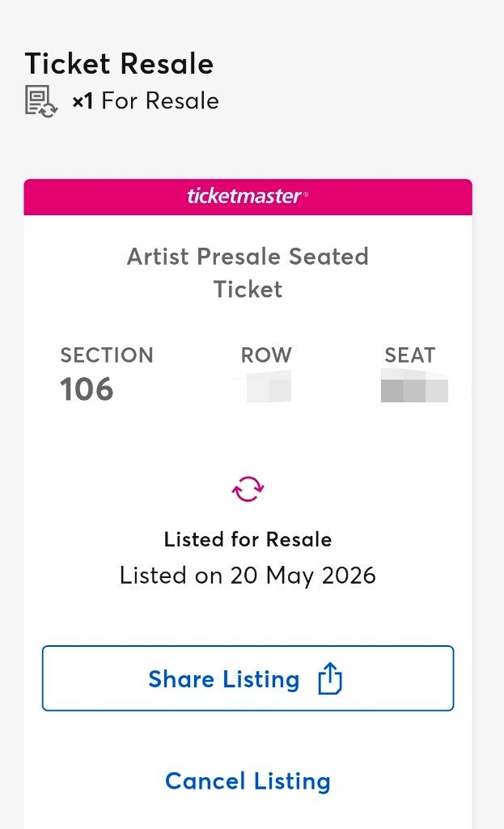This screenshot has width=504, height=829.
Task: Click the ticket resale icon beside ×1
Action: [x=41, y=101]
